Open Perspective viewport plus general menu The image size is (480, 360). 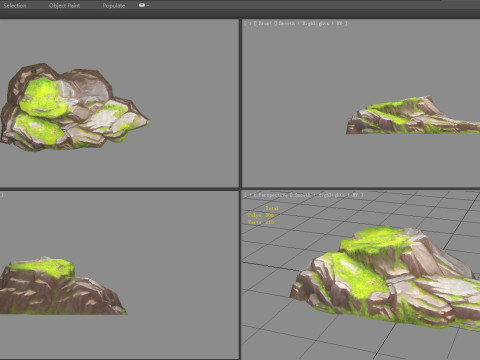tap(250, 195)
